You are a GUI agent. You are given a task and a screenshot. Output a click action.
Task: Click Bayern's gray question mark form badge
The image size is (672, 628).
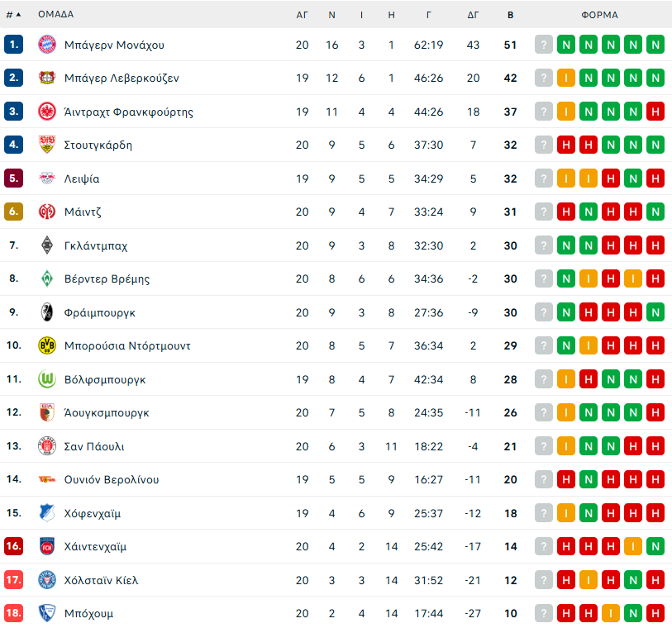coord(543,45)
